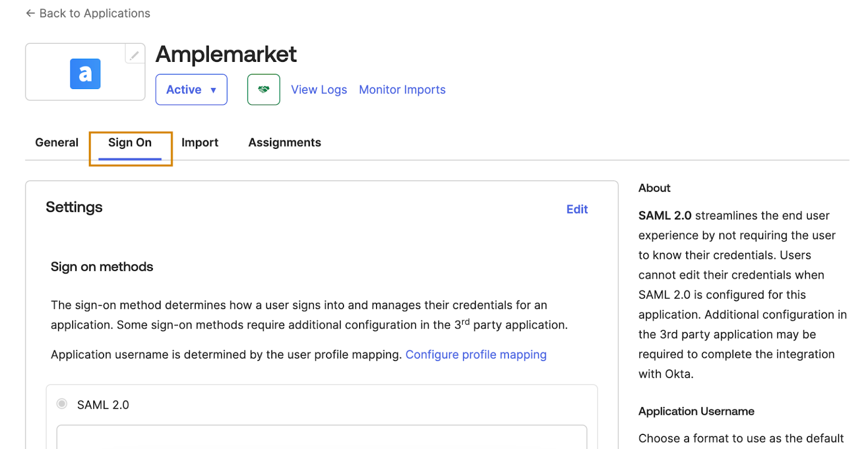The height and width of the screenshot is (449, 868).
Task: Click the Amplemarket page title
Action: pos(226,54)
